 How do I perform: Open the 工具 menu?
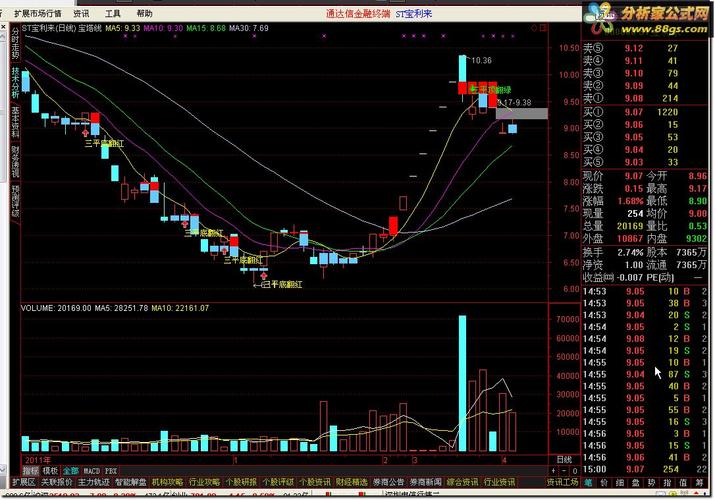(113, 14)
